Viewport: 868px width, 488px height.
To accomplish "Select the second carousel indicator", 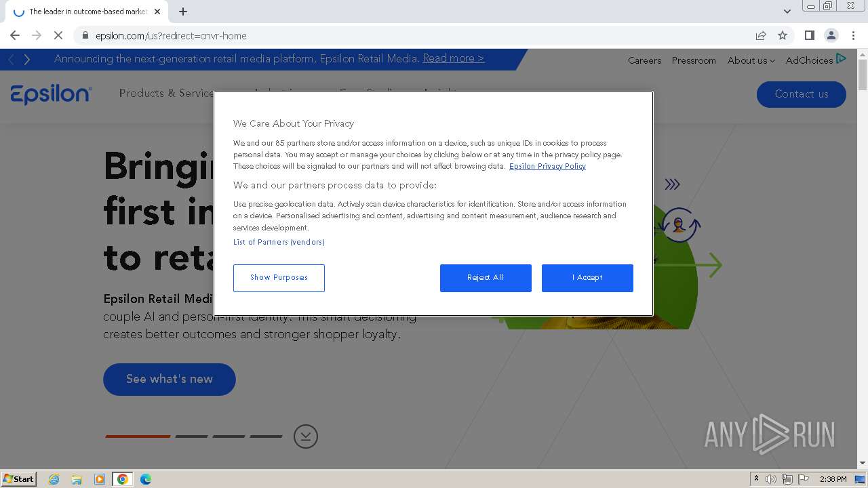I will pos(192,436).
